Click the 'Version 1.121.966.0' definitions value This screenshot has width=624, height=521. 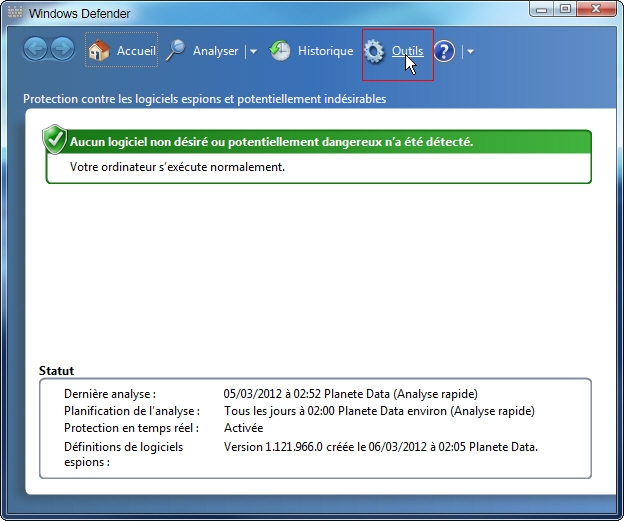tap(273, 447)
